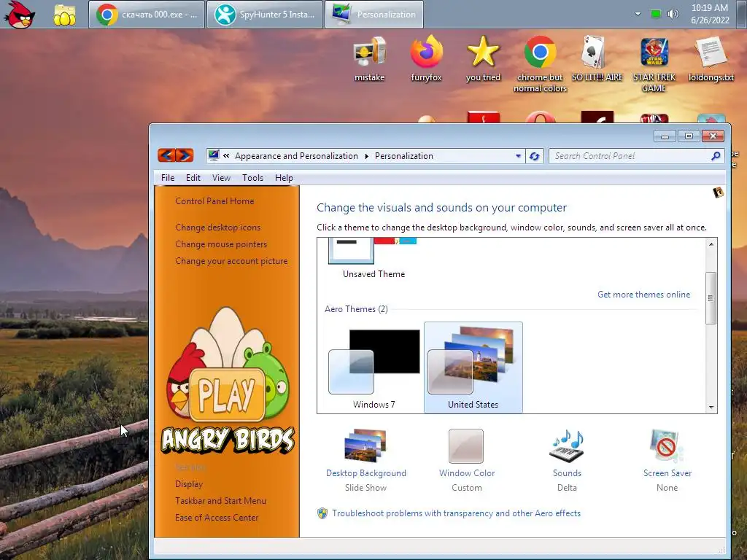This screenshot has width=747, height=560.
Task: Open the View menu
Action: [221, 178]
